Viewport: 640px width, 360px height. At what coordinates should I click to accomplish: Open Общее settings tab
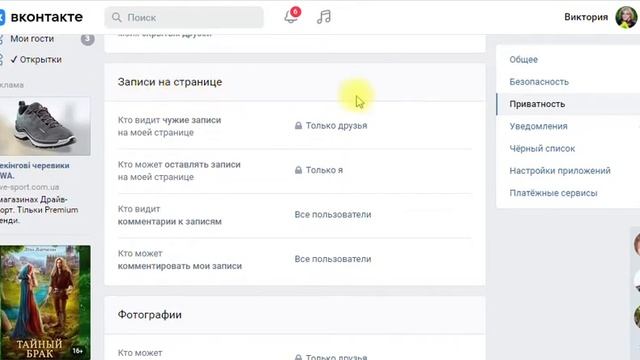click(x=523, y=60)
